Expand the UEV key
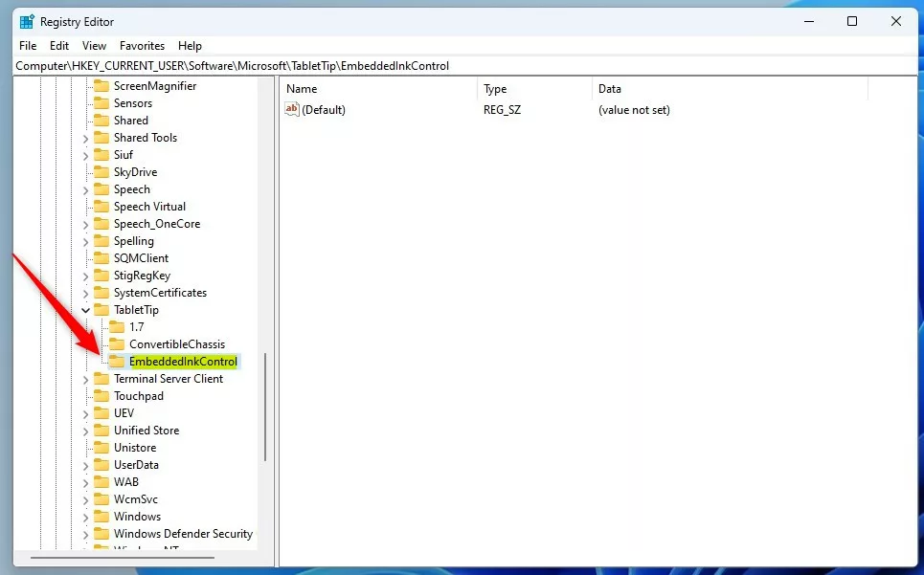 85,413
